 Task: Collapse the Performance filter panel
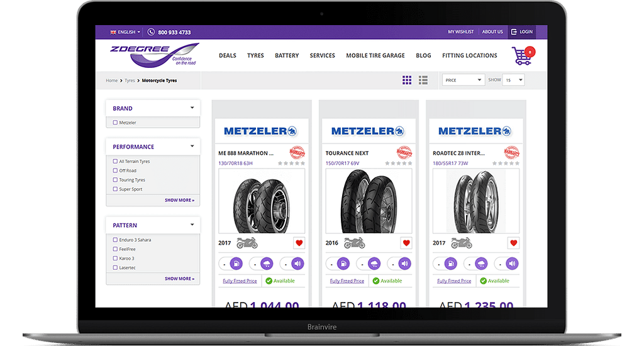(x=192, y=147)
